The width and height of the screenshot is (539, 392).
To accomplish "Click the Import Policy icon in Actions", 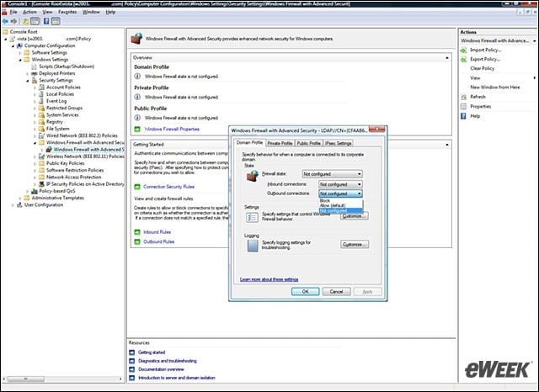I will click(464, 50).
